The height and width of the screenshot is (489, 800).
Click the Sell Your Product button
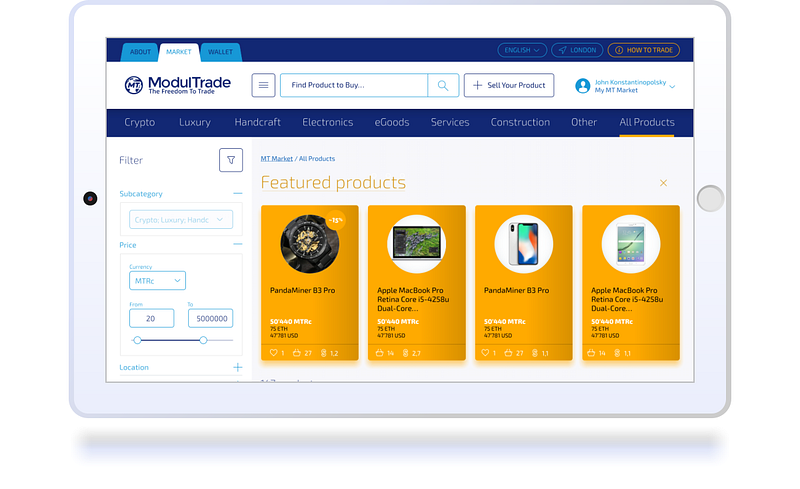(509, 85)
